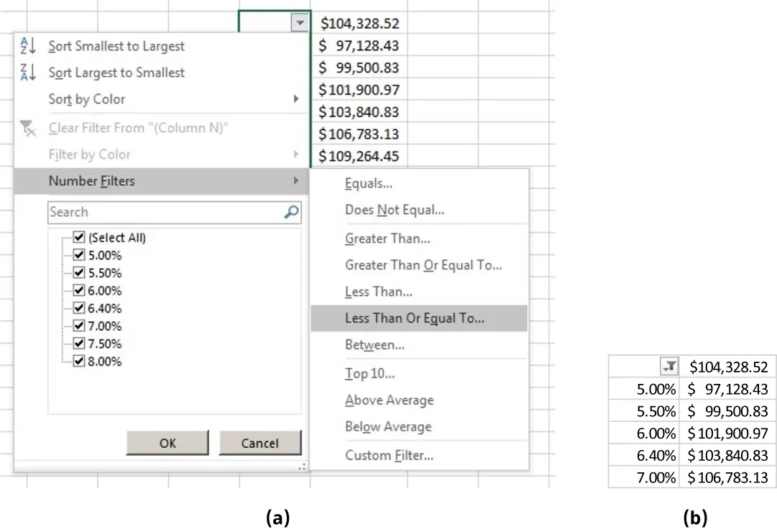The image size is (777, 532).
Task: Uncheck the 8.00% filter value
Action: [78, 361]
